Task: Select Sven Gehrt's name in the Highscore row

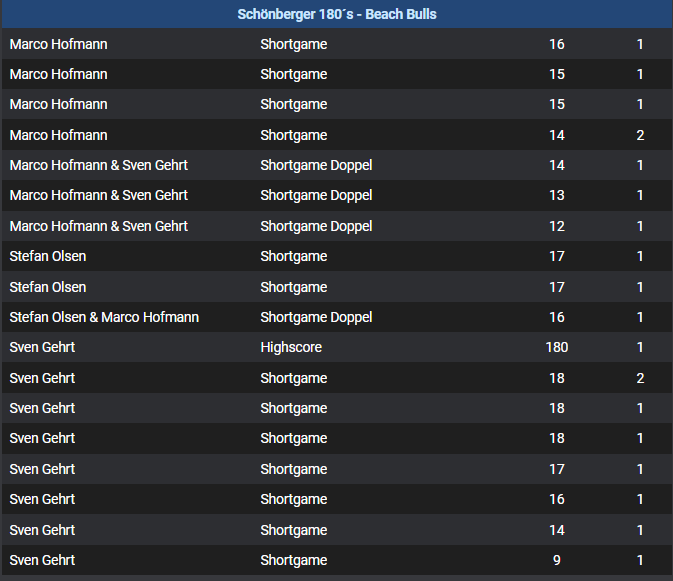Action: (42, 347)
